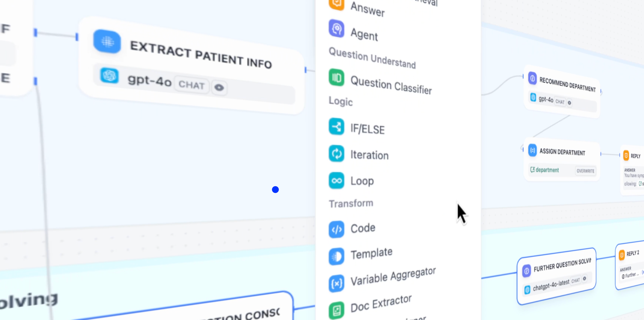Screen dimensions: 644x320
Task: Toggle the vision eye on Extract Patient Info
Action: click(x=219, y=87)
